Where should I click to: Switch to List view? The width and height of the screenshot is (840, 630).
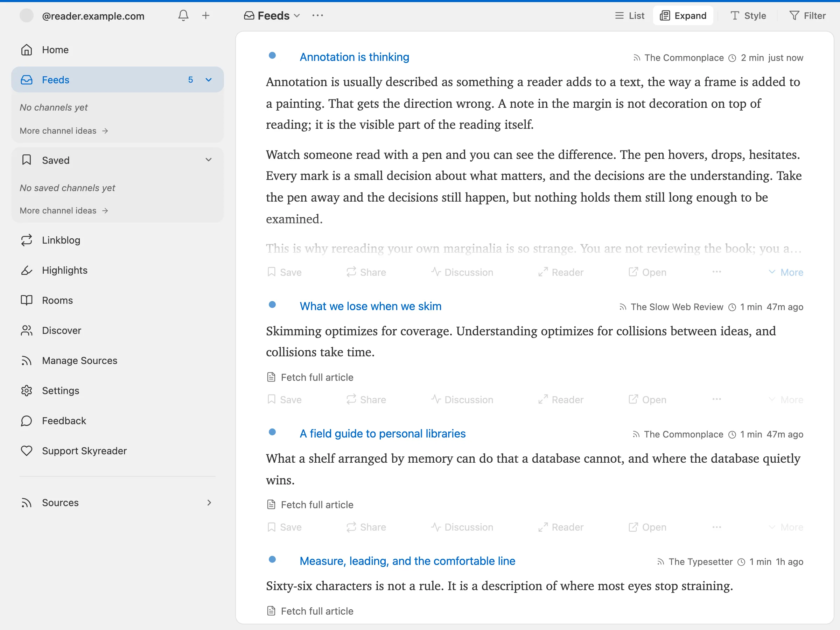coord(630,15)
